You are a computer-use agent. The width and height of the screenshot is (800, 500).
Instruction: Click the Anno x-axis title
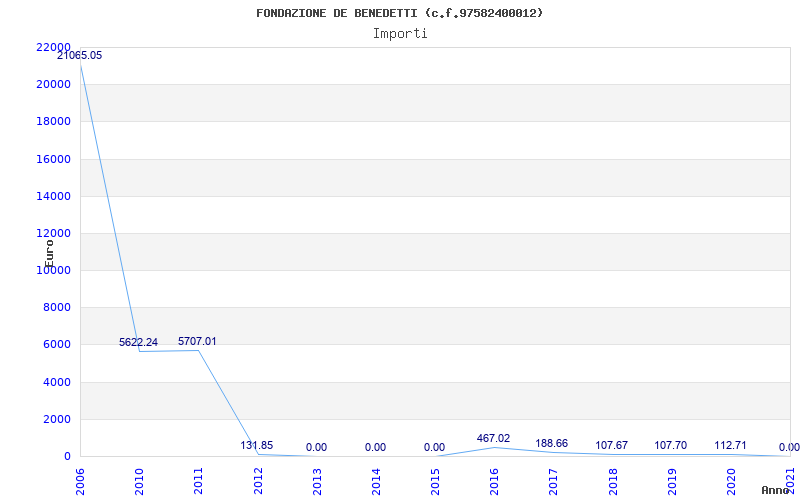click(777, 490)
